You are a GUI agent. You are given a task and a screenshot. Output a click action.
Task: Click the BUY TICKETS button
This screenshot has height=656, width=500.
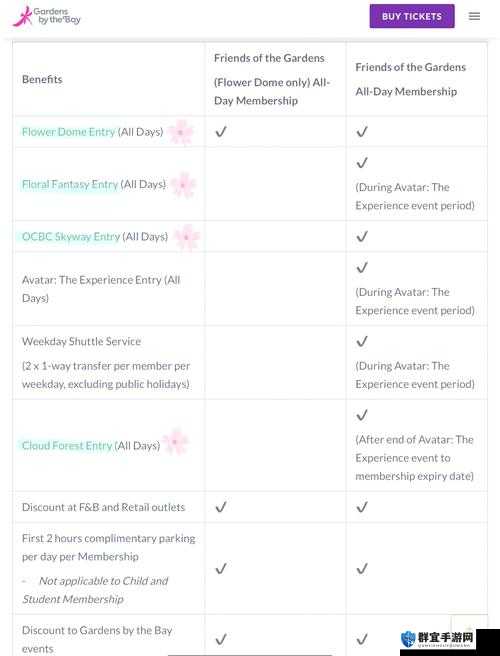point(412,16)
